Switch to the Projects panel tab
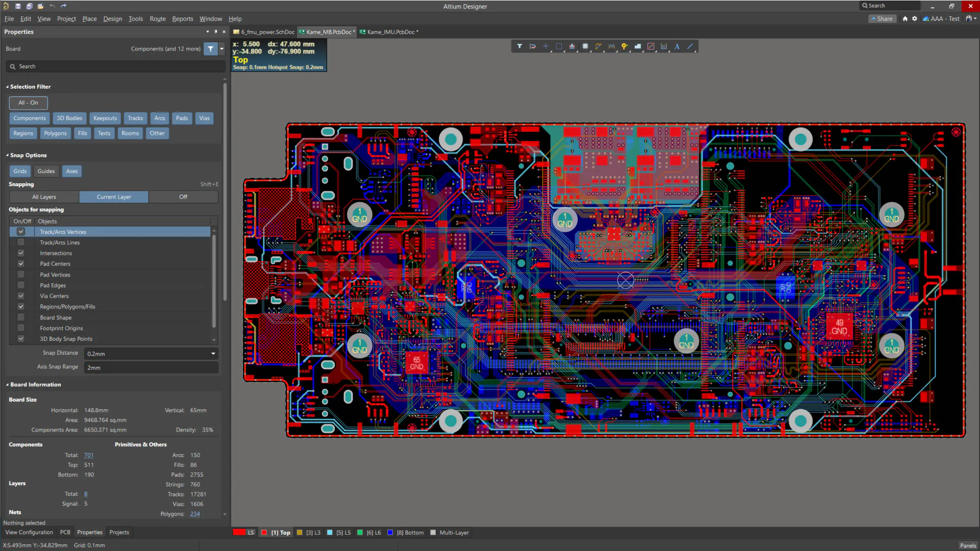980x551 pixels. 119,532
